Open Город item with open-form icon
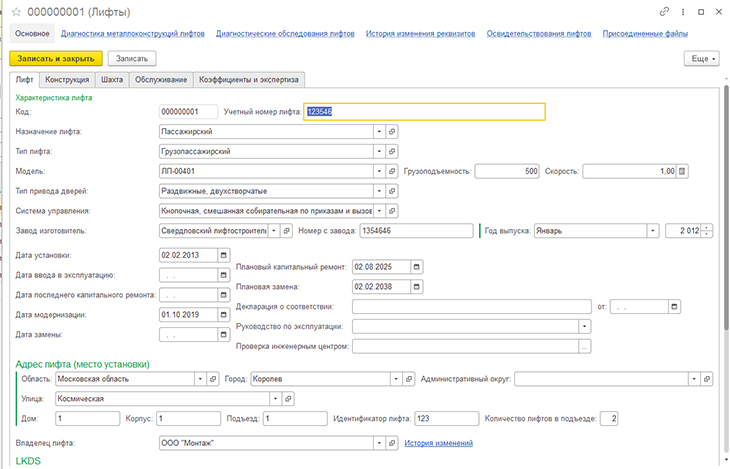The image size is (730, 469). [409, 379]
